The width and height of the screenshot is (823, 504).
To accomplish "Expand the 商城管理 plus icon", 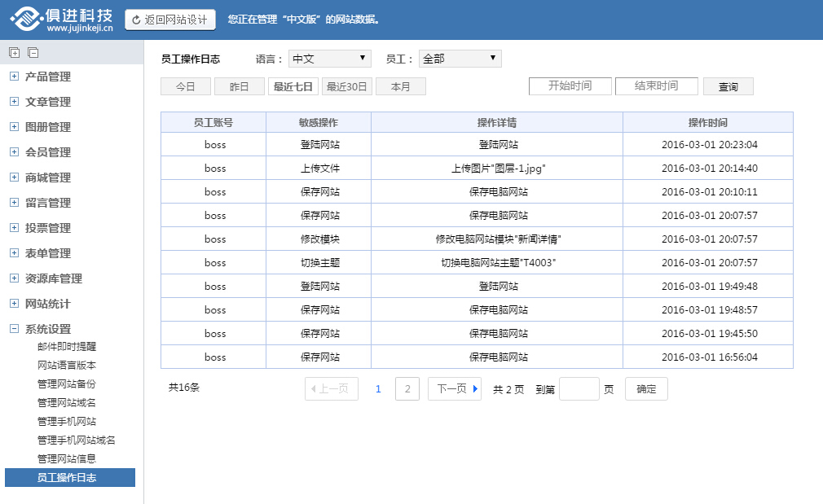I will (14, 177).
